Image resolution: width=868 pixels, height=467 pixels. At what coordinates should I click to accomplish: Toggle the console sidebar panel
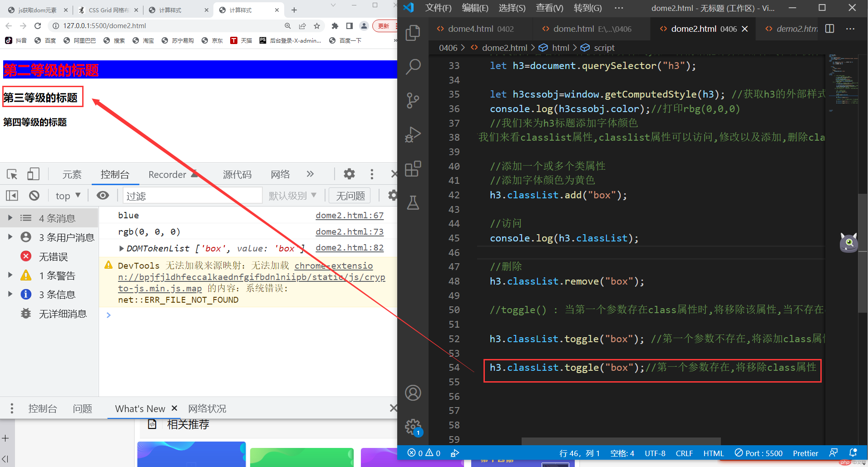coord(12,196)
